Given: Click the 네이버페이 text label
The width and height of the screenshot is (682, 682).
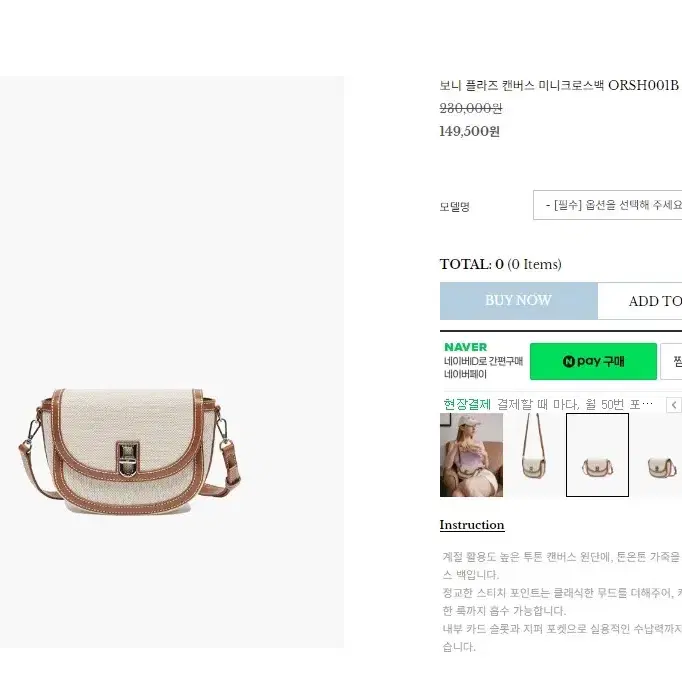Looking at the screenshot, I should [465, 374].
